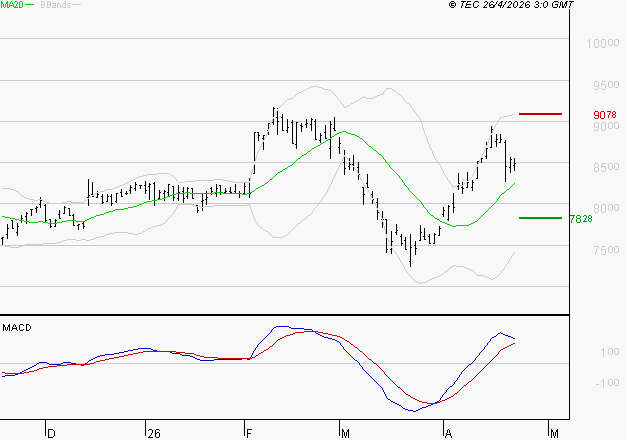Screen dimensions: 627x440
Task: Select the 8000 price axis label
Action: (606, 208)
